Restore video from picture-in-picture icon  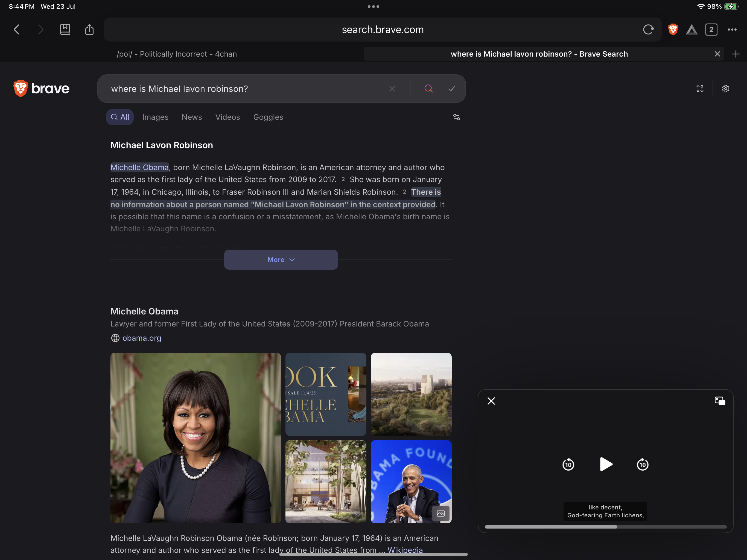click(x=720, y=401)
